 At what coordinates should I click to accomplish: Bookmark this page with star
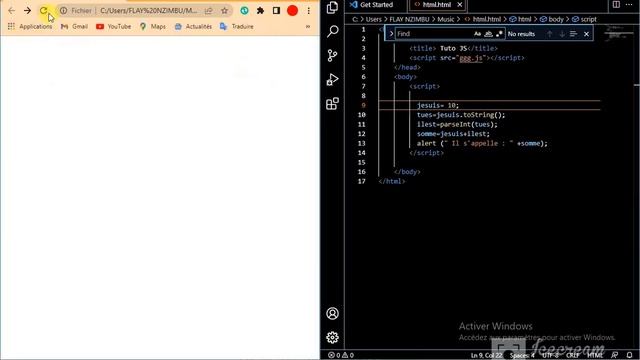tap(224, 11)
